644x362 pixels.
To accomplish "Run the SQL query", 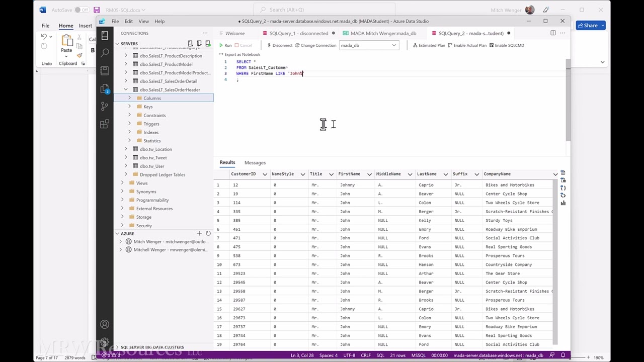I will click(225, 45).
